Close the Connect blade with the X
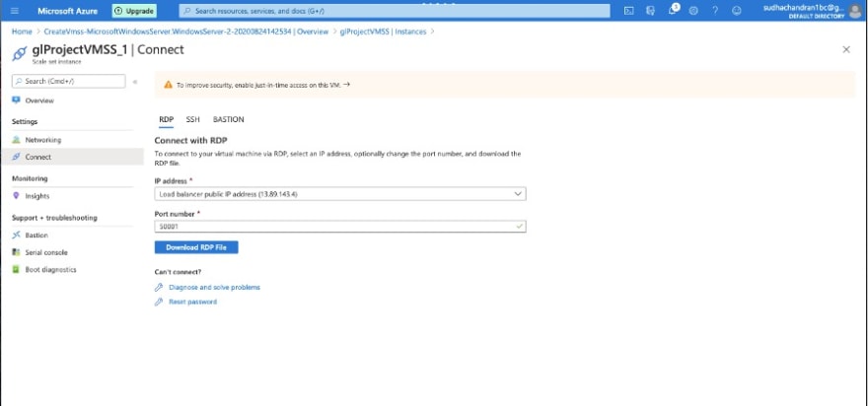This screenshot has width=868, height=406. [x=846, y=50]
